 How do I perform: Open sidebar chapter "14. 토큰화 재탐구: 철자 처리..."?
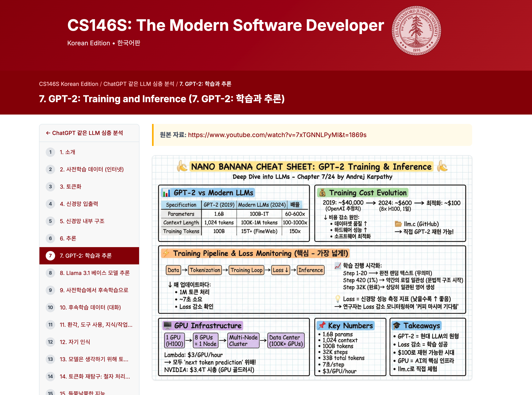[x=89, y=377]
